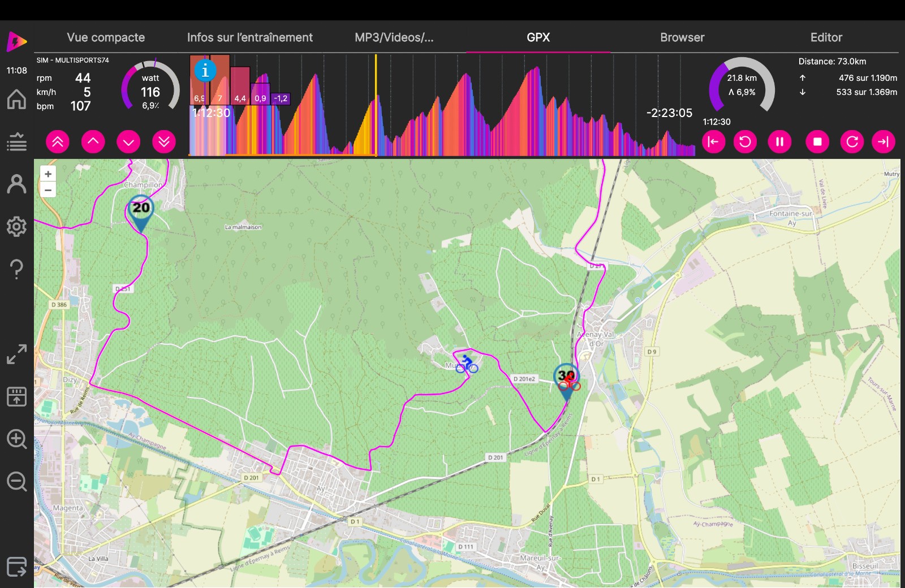
Task: Zoom in the map with plus button
Action: click(48, 174)
